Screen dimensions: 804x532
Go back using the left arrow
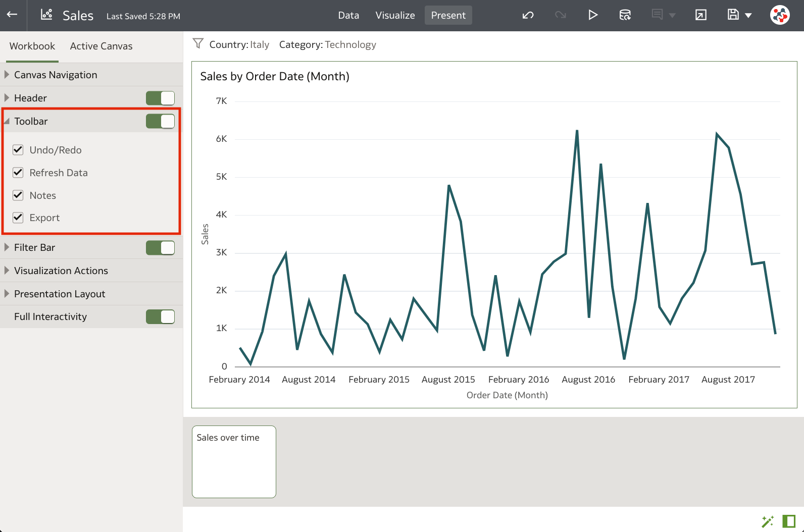[12, 15]
